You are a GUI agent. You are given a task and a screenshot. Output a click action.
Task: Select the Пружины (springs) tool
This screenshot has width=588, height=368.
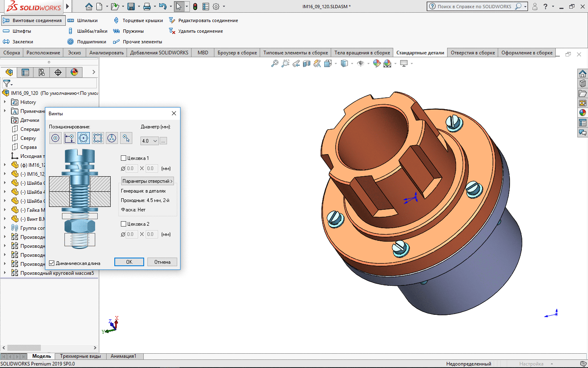tap(116, 31)
